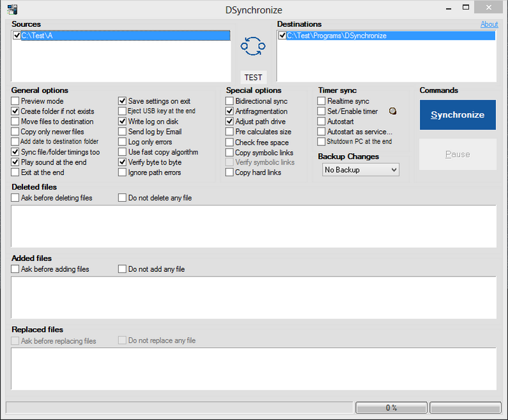Click the Synchronize button
The width and height of the screenshot is (508, 420).
pyautogui.click(x=458, y=115)
